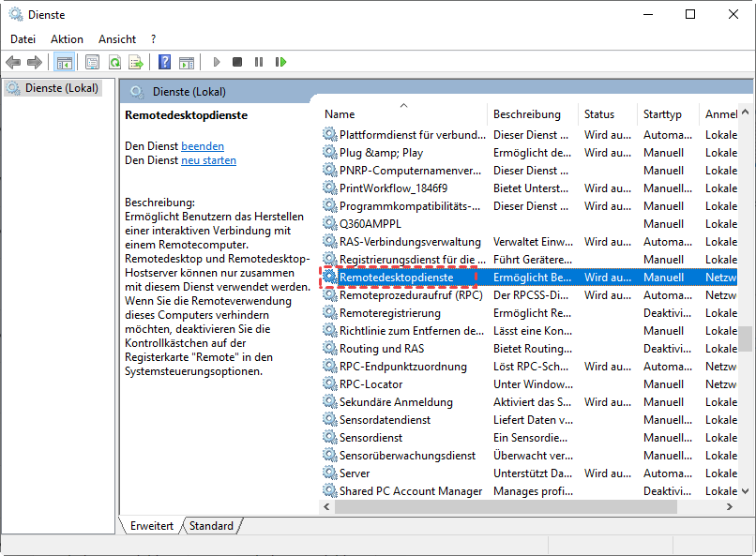Click the Back arrow in toolbar

(13, 62)
